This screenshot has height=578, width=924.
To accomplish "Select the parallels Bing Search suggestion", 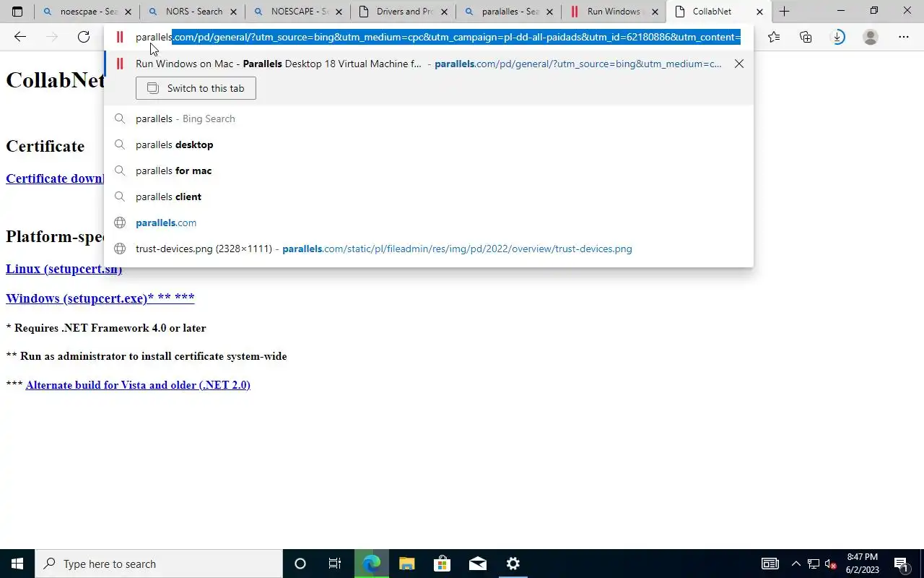I will [x=429, y=118].
